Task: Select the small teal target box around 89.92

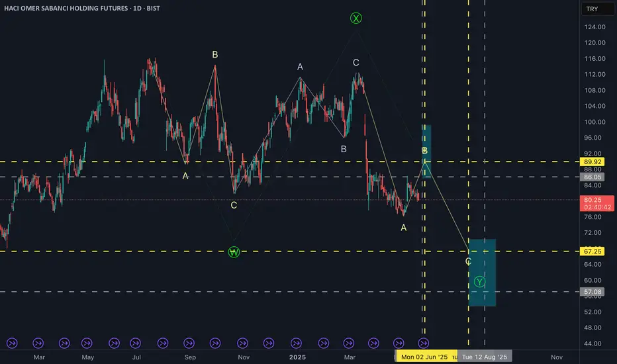Action: [x=426, y=152]
